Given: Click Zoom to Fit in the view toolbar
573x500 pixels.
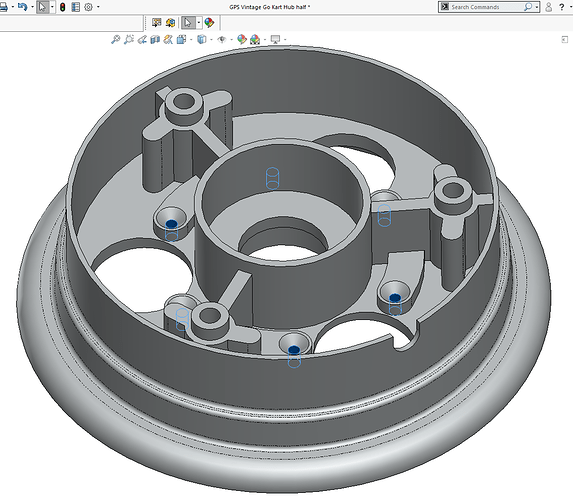Looking at the screenshot, I should [x=115, y=39].
